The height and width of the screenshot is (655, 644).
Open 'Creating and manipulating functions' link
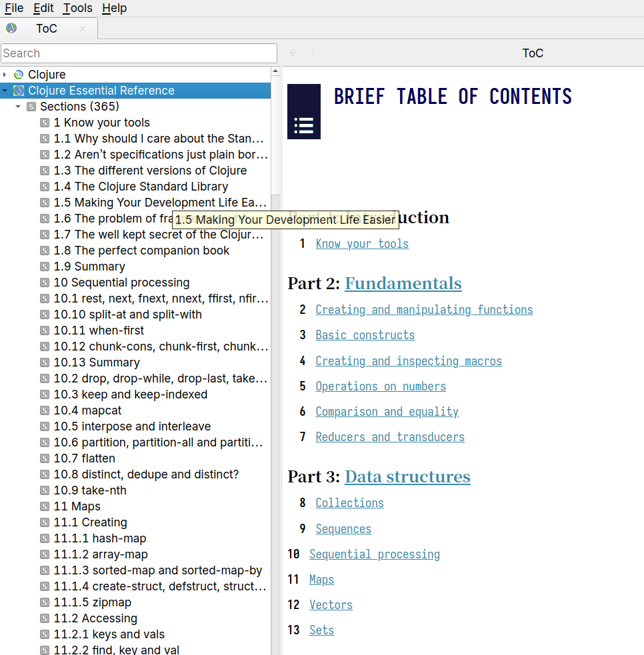point(424,310)
